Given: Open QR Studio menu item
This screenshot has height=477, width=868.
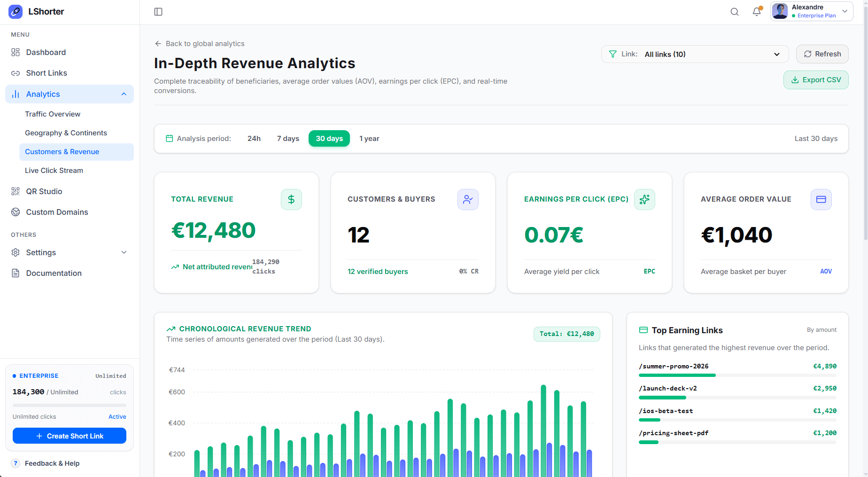Looking at the screenshot, I should [x=70, y=191].
